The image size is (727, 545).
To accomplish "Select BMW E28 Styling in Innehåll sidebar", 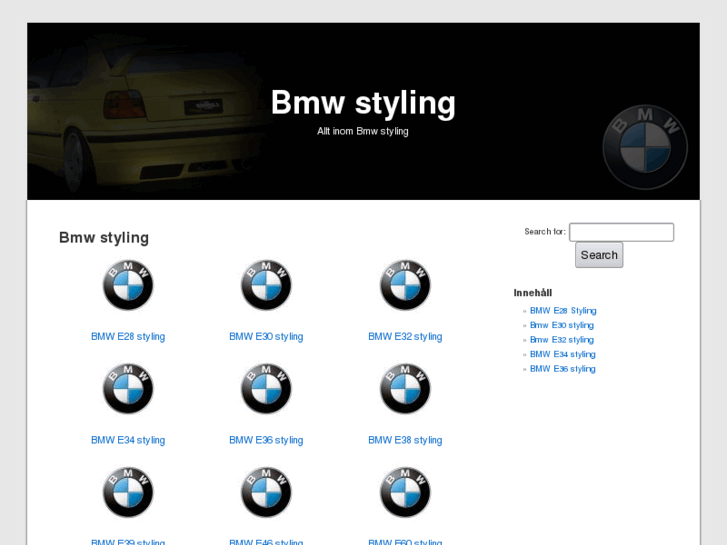I will [x=563, y=311].
